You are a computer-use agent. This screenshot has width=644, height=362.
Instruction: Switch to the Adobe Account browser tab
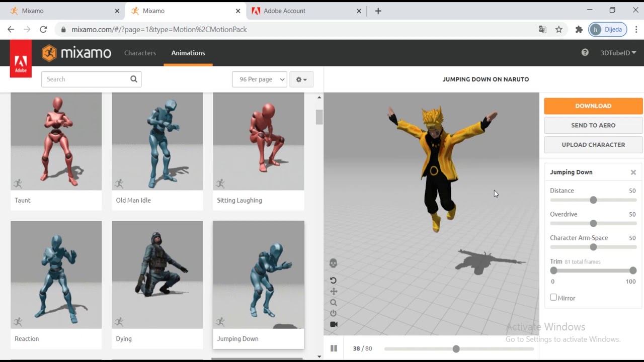pos(306,11)
